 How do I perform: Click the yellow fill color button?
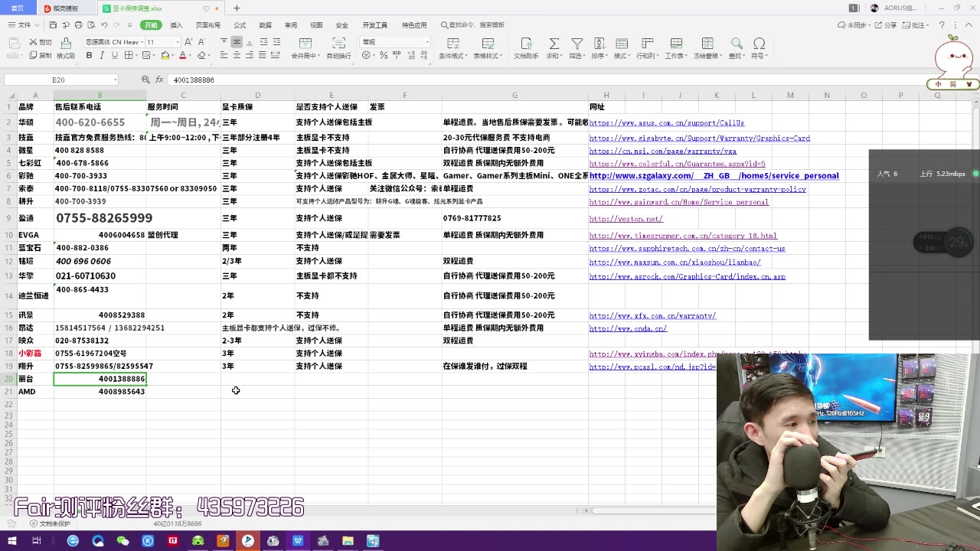166,56
